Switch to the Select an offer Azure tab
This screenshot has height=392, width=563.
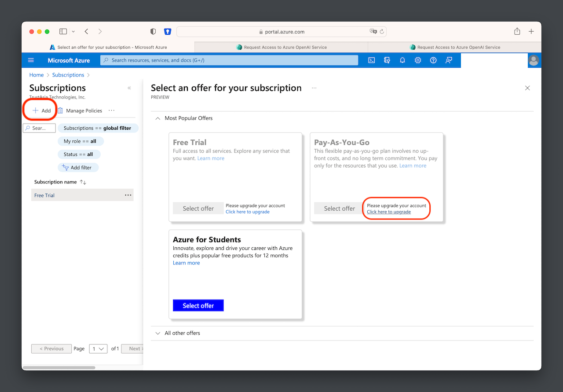(108, 47)
